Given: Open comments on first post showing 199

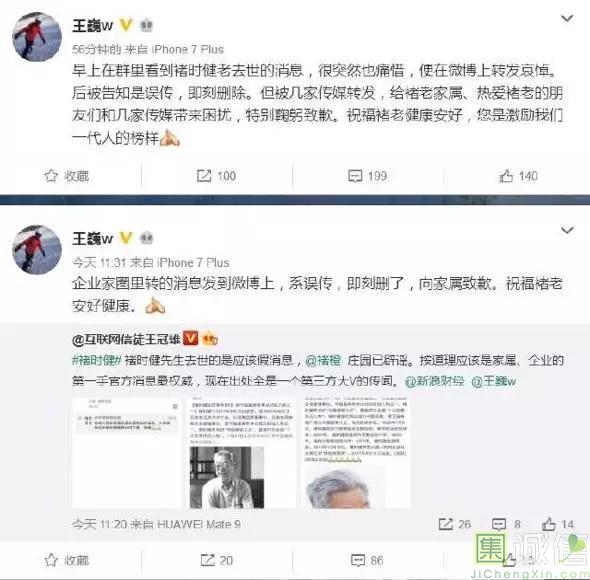Looking at the screenshot, I should 367,176.
